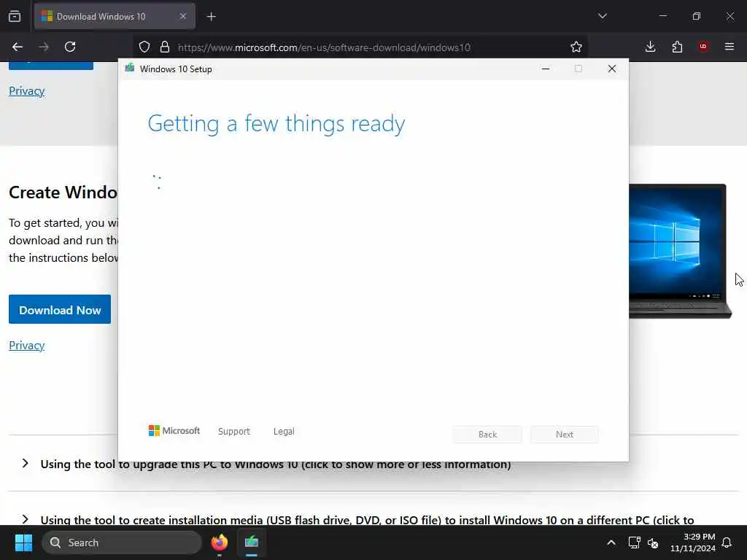Screen dimensions: 747x560
Task: Click the padlock site information icon
Action: (165, 47)
